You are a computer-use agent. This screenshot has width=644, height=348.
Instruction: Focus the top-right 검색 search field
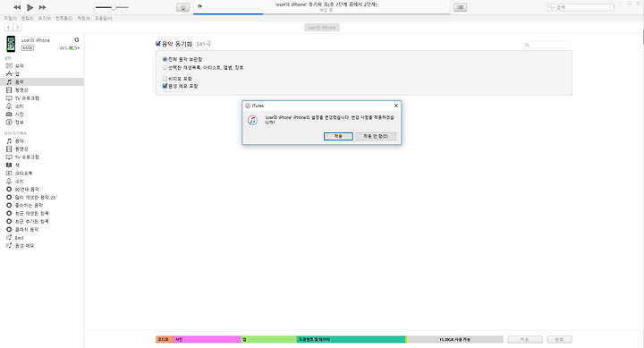pyautogui.click(x=580, y=7)
